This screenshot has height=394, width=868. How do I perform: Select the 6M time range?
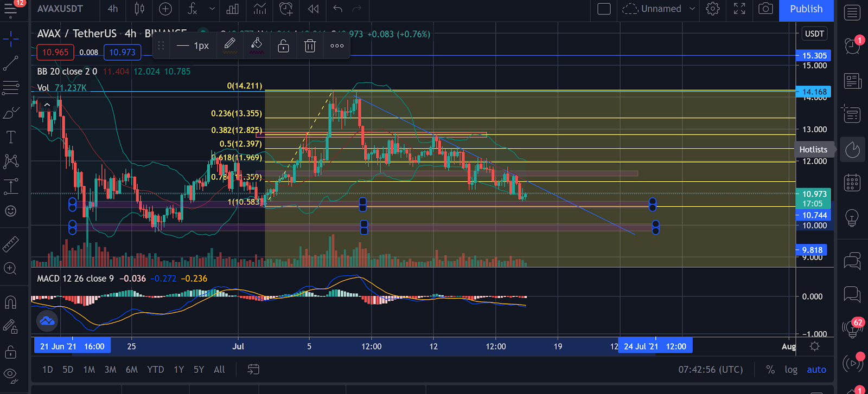131,370
